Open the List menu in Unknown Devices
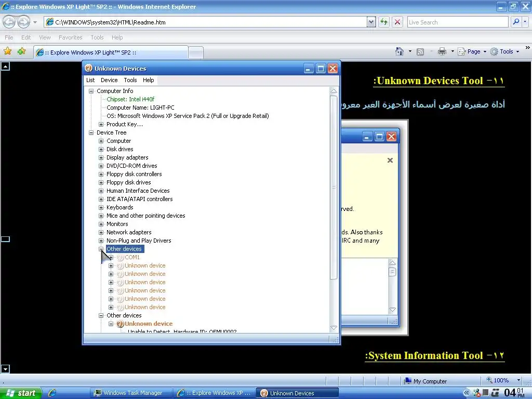This screenshot has height=399, width=532. point(90,80)
